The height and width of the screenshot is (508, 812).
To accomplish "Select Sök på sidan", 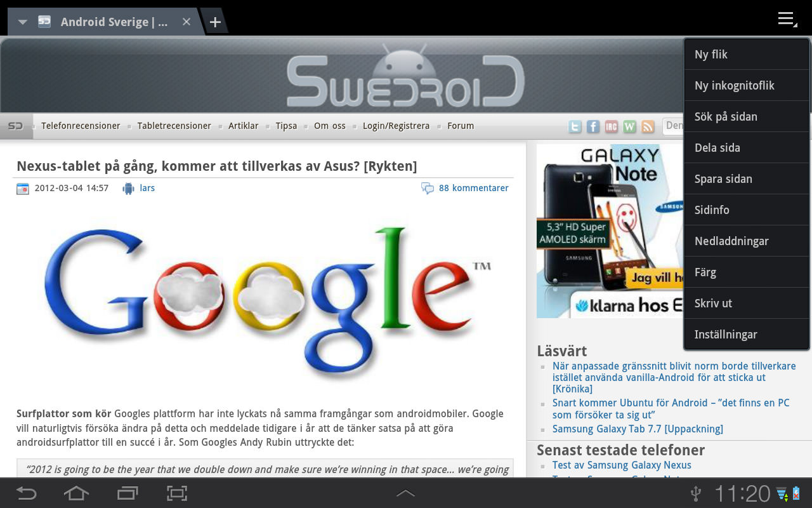I will 746,116.
